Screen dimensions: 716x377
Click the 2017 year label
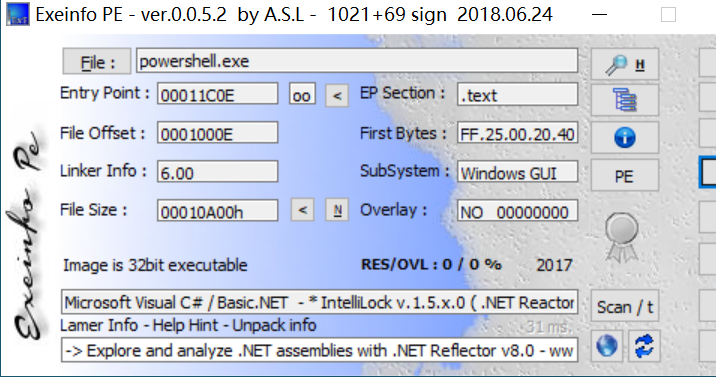point(554,265)
